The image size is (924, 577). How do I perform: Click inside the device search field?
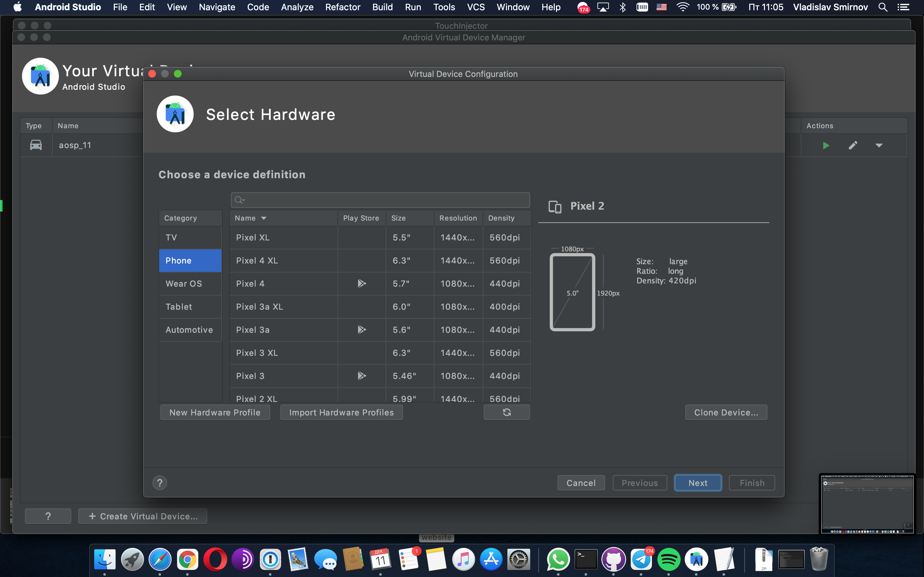pos(380,200)
